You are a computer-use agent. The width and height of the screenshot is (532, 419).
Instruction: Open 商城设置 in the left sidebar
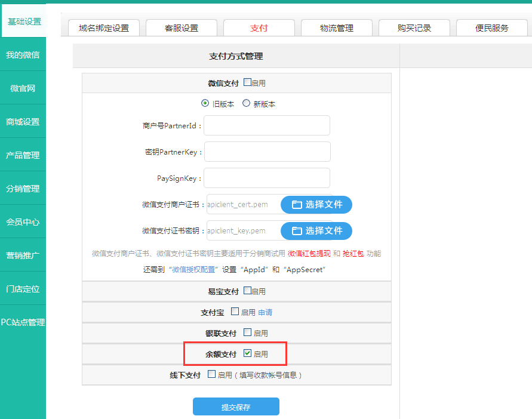click(x=23, y=122)
